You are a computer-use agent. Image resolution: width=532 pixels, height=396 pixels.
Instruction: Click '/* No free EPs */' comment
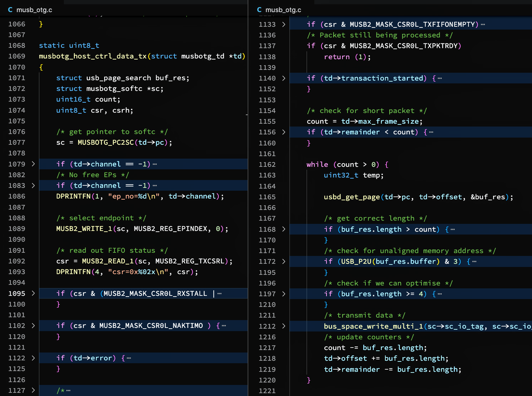pyautogui.click(x=92, y=175)
